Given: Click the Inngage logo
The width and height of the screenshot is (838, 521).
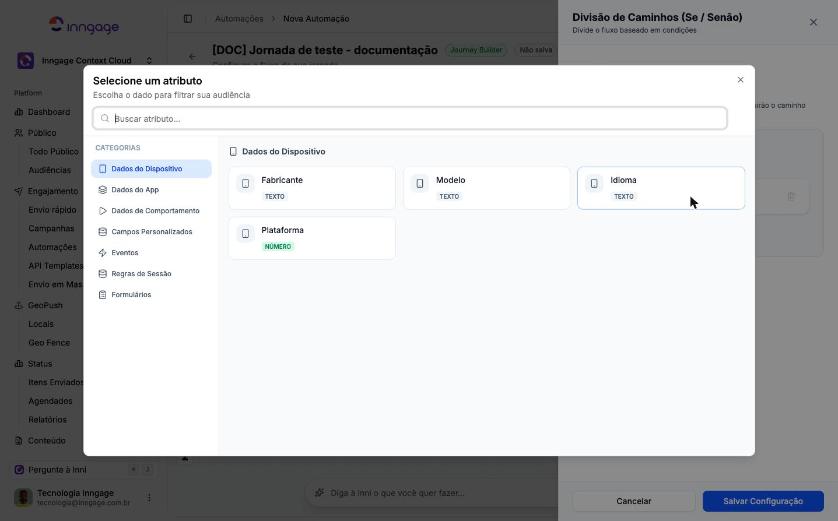Looking at the screenshot, I should click(x=84, y=25).
